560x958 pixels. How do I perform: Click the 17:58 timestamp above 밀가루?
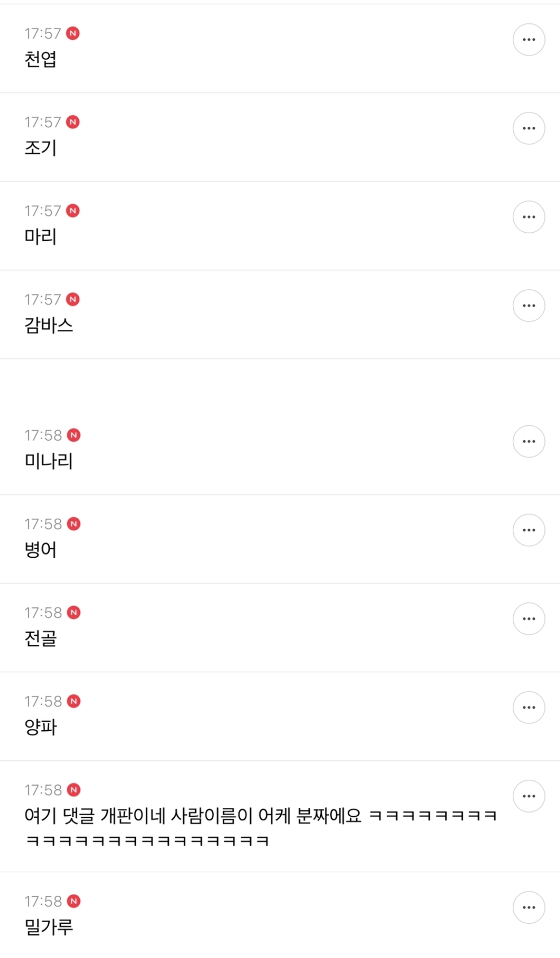(43, 901)
